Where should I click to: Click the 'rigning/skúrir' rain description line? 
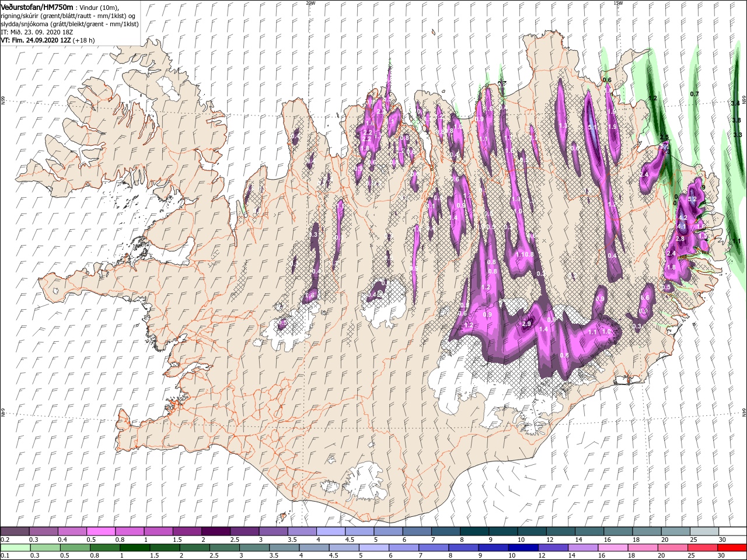point(68,16)
